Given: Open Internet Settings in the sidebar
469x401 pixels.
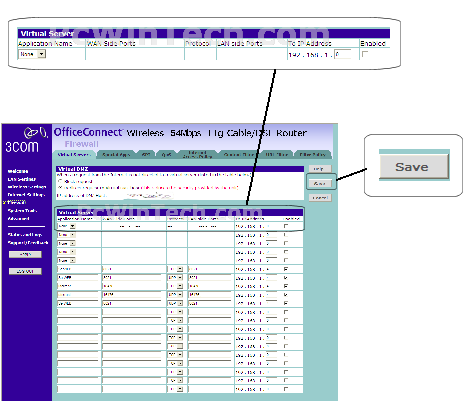Looking at the screenshot, I should 26,195.
